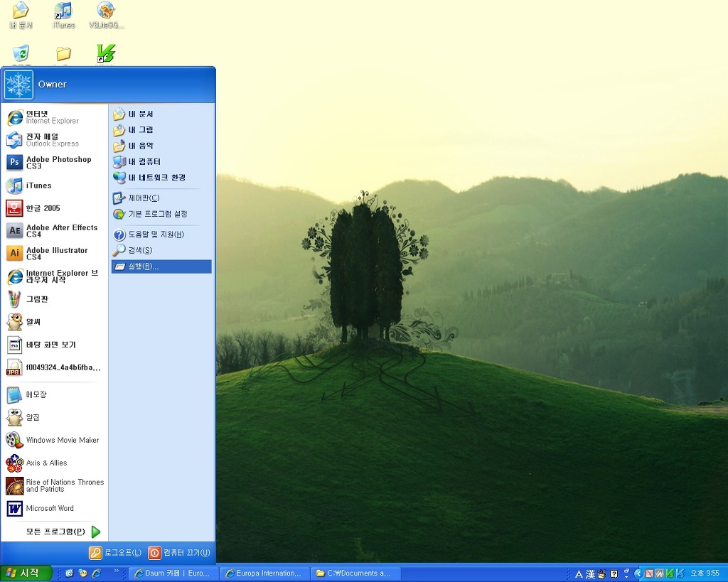This screenshot has width=728, height=582.
Task: Click the 시작 Start button
Action: coord(26,573)
